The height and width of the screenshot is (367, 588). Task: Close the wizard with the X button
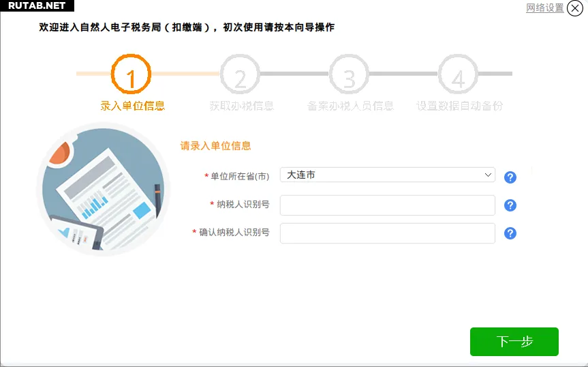click(575, 8)
